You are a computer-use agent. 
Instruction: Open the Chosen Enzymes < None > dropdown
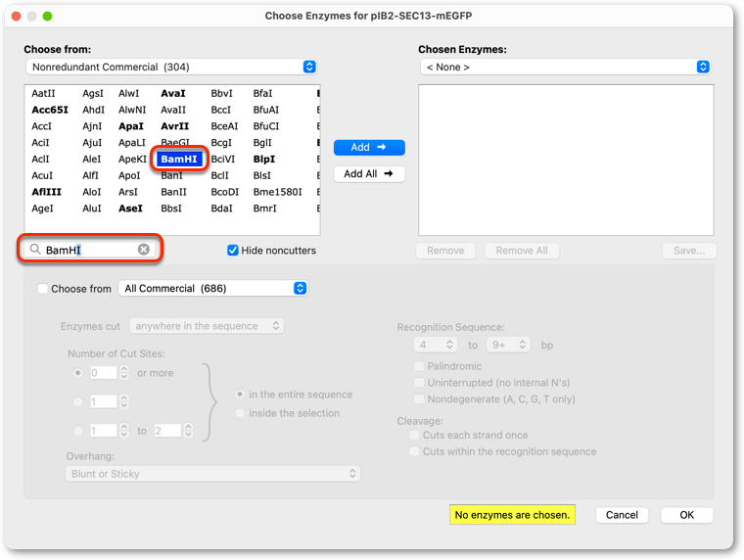(x=566, y=67)
